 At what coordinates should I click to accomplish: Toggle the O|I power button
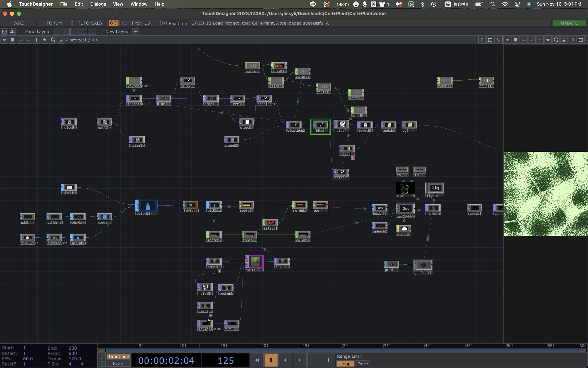113,23
